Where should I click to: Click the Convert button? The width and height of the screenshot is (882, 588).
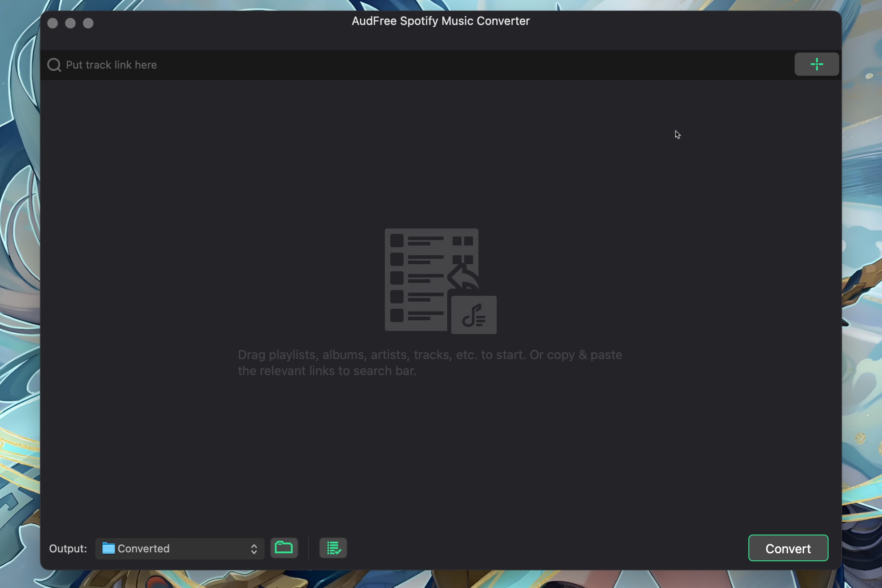click(788, 548)
